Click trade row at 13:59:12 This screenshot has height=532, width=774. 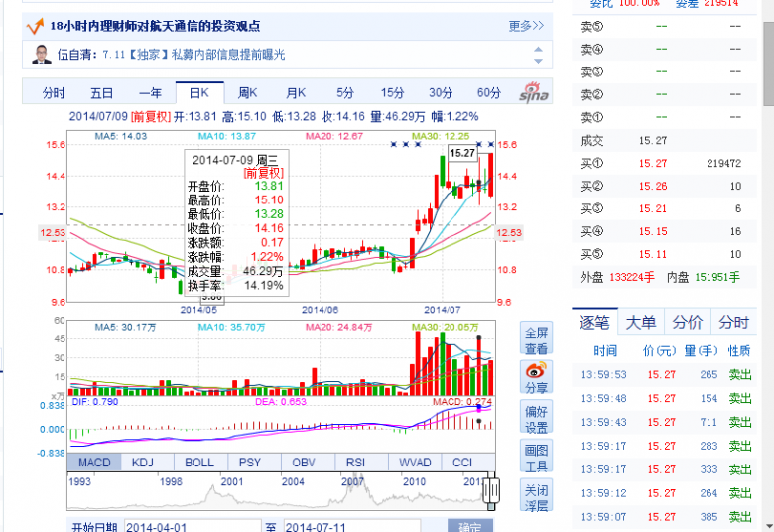click(665, 493)
